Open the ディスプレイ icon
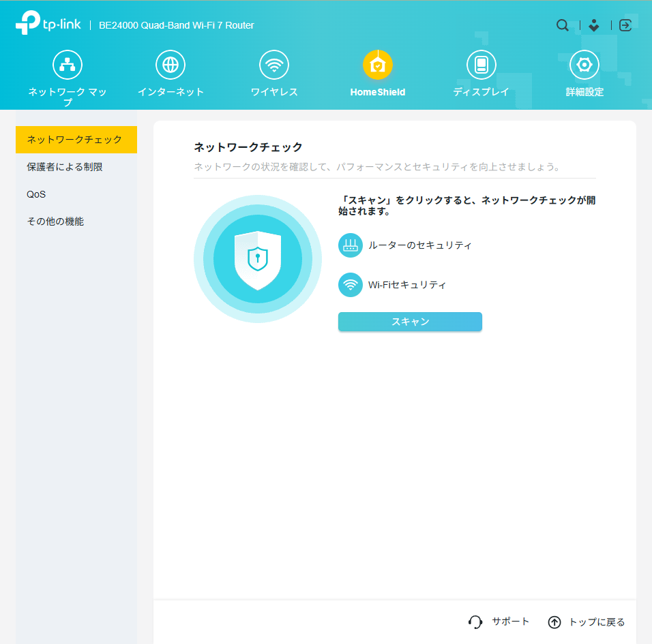The width and height of the screenshot is (652, 644). [x=481, y=65]
